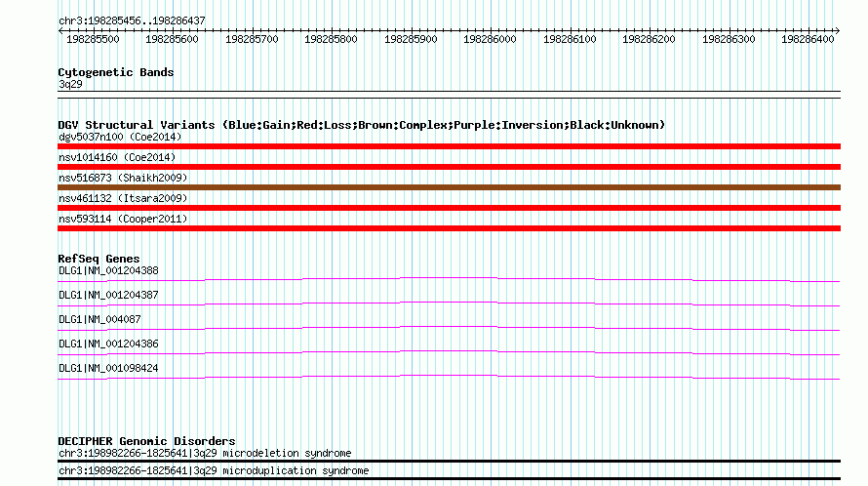
Task: Click the brown complex bar for nsv516873
Action: pyautogui.click(x=449, y=187)
